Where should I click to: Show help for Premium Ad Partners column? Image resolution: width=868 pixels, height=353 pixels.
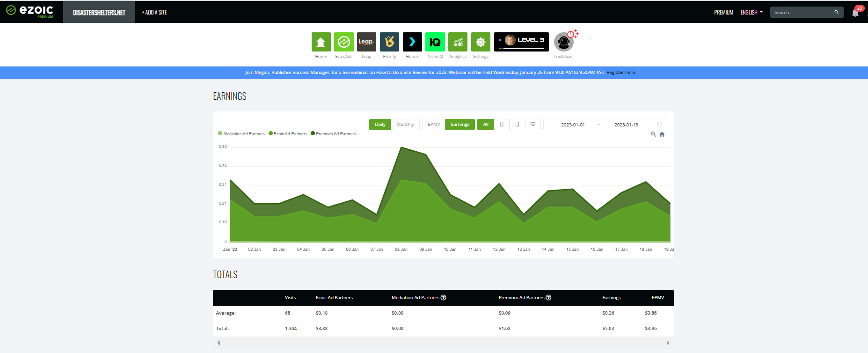tap(548, 298)
